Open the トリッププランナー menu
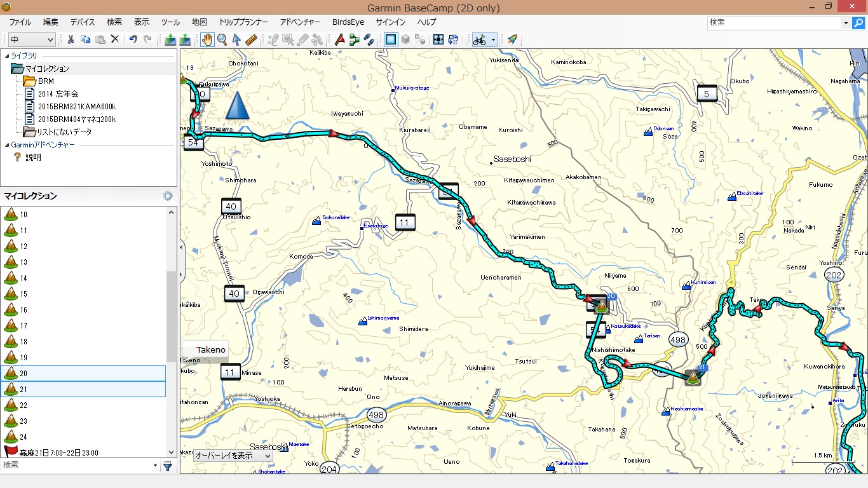The width and height of the screenshot is (868, 488). point(243,22)
